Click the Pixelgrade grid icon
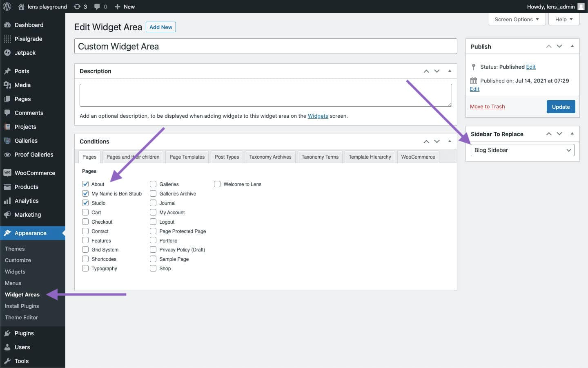This screenshot has height=368, width=588. tap(7, 39)
